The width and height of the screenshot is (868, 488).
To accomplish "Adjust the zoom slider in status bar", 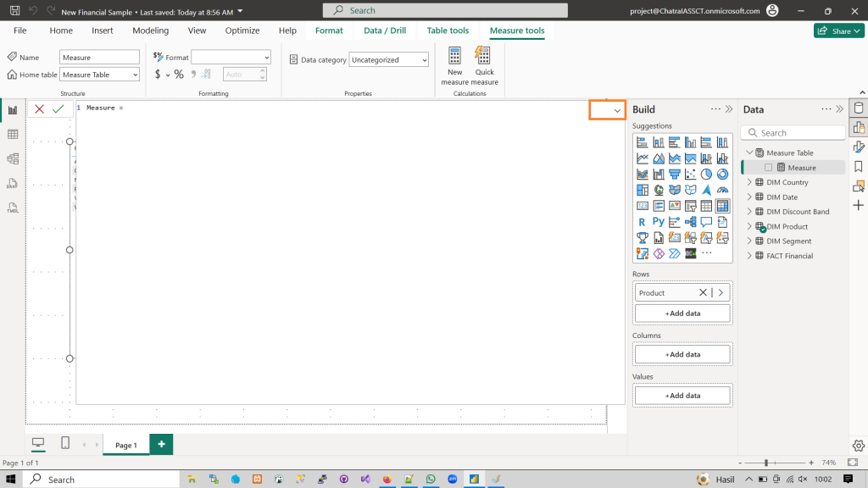I will pos(766,463).
